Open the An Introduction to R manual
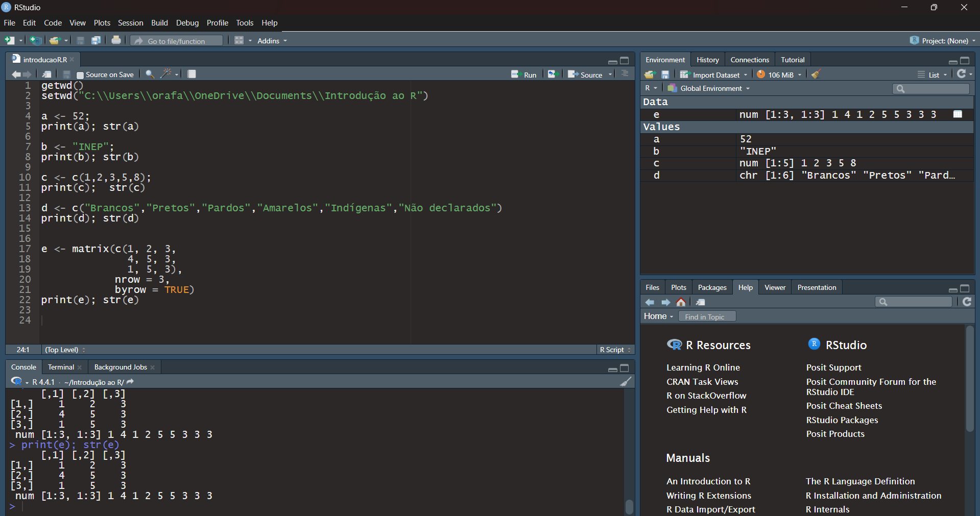The image size is (980, 516). click(x=708, y=481)
